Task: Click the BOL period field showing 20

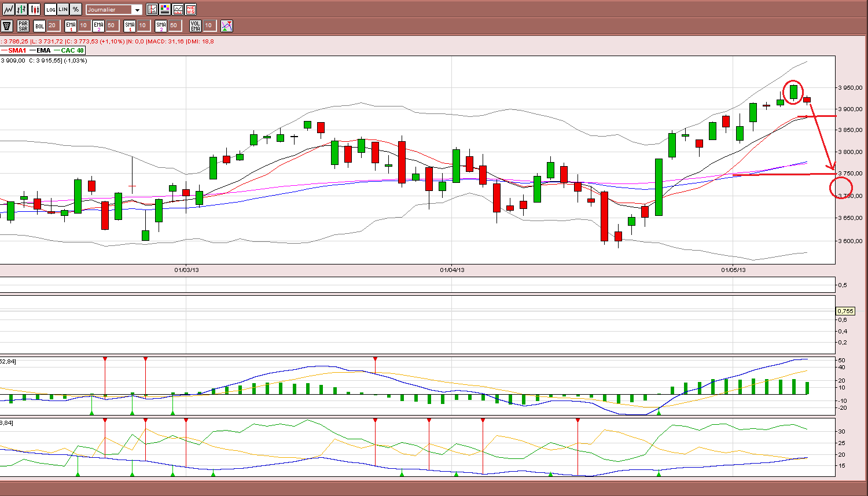Action: coord(53,25)
